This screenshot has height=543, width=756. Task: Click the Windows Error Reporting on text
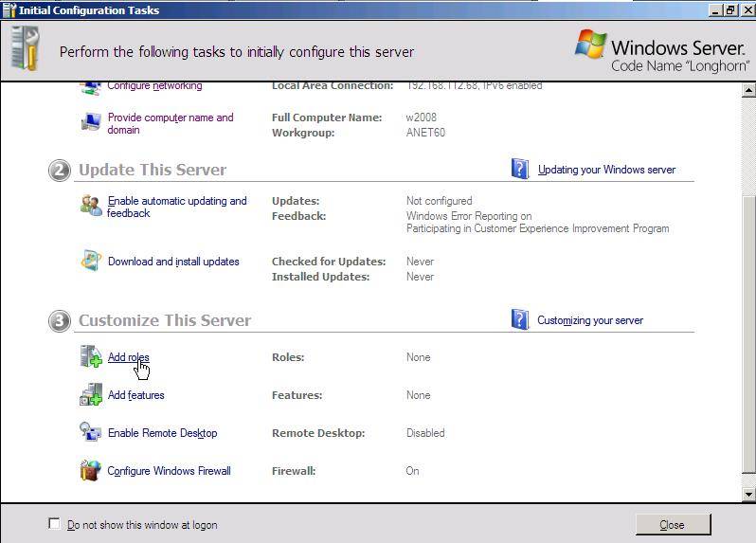tap(469, 216)
